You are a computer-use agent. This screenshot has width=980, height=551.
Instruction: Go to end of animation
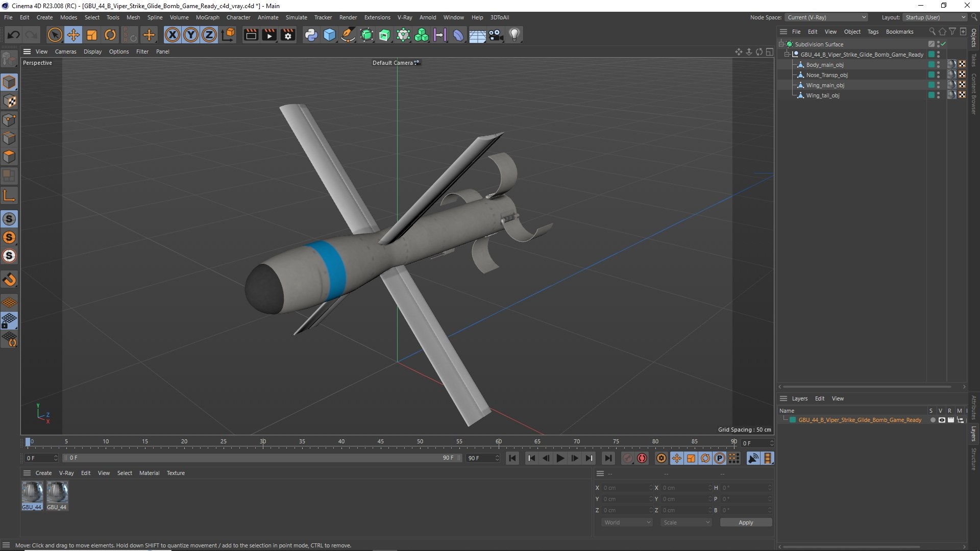608,458
